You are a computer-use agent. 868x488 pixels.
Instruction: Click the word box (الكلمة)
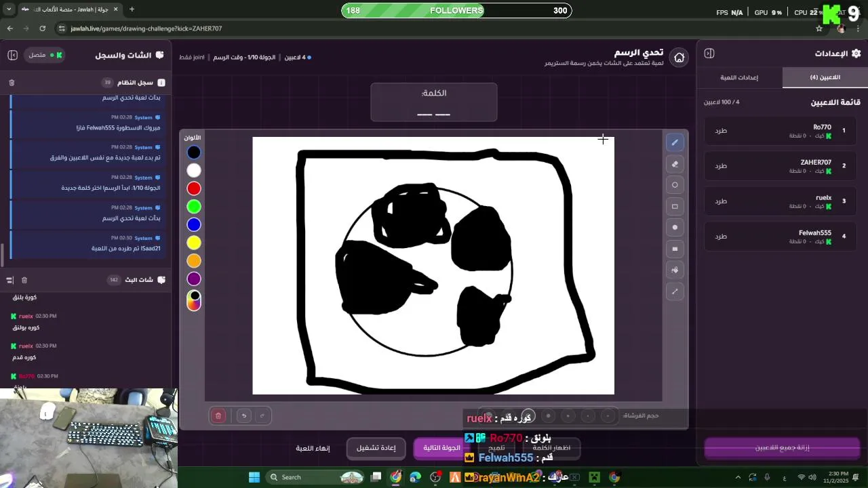coord(434,102)
